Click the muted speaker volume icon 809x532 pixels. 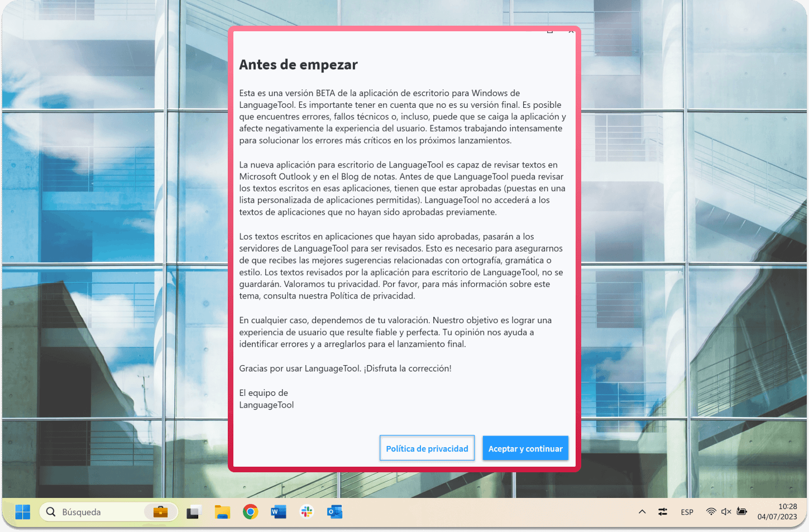(726, 512)
